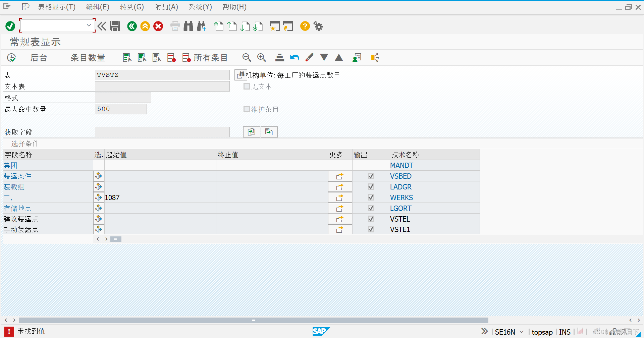Viewport: 644px width, 338px height.
Task: Expand the status bar double-chevron
Action: click(484, 331)
